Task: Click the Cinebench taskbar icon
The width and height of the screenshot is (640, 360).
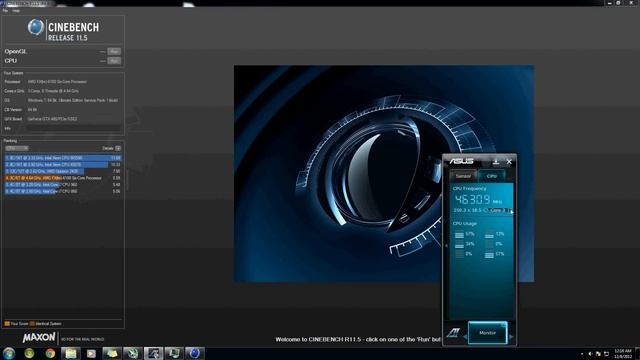Action: point(194,353)
